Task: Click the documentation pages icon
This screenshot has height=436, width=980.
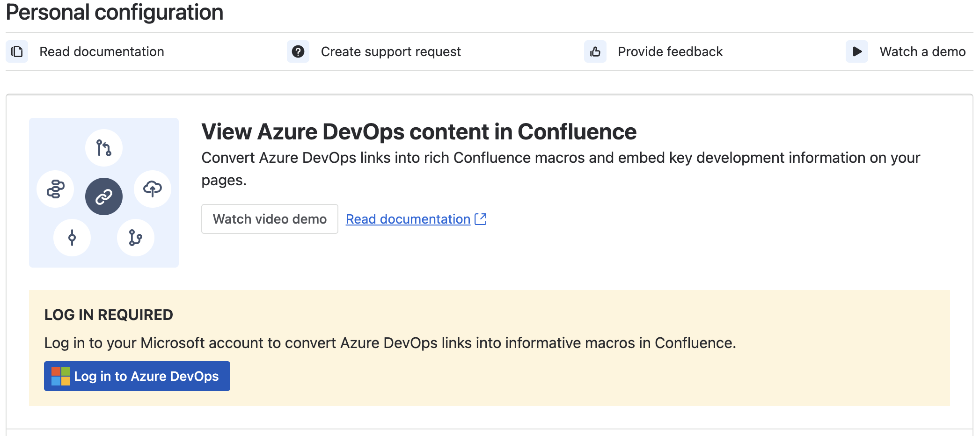Action: 17,51
